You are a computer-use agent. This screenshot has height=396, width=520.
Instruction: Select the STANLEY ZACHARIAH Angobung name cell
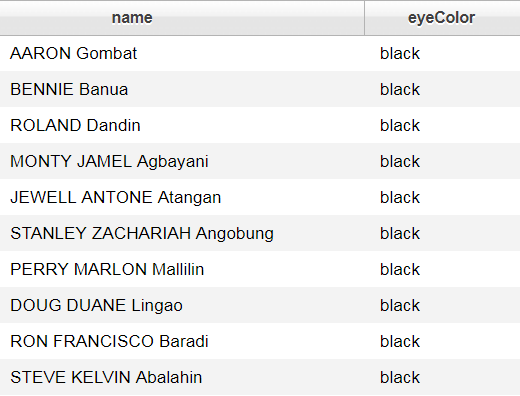point(182,233)
